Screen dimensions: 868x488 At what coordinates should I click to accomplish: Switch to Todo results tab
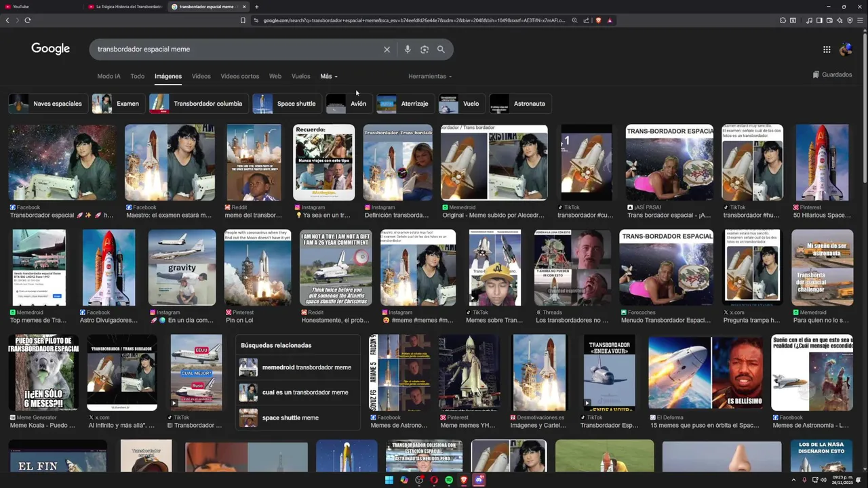(138, 77)
